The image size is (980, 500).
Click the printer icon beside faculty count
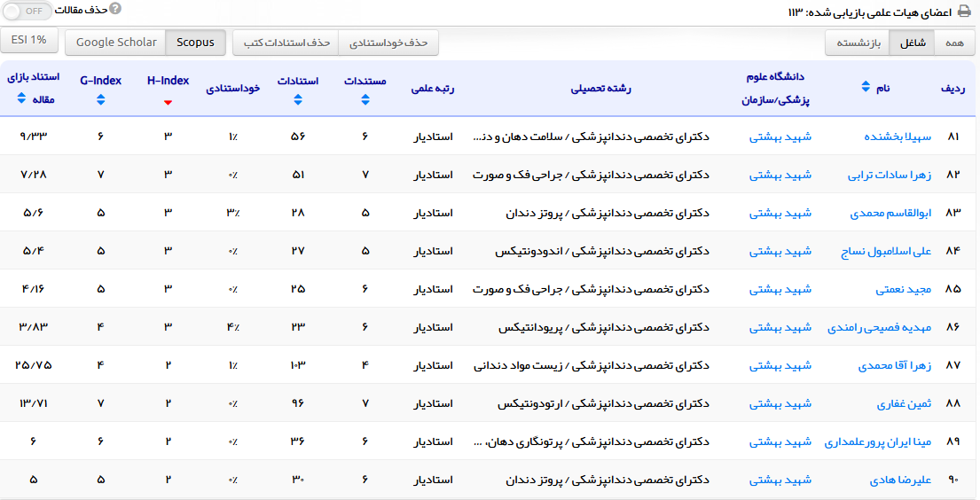[x=964, y=12]
